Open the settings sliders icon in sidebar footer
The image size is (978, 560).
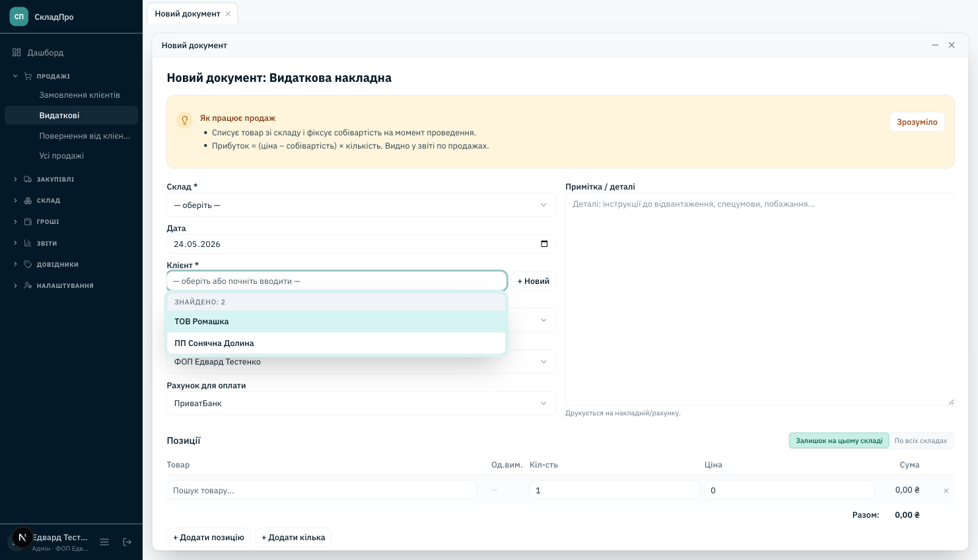tap(104, 542)
